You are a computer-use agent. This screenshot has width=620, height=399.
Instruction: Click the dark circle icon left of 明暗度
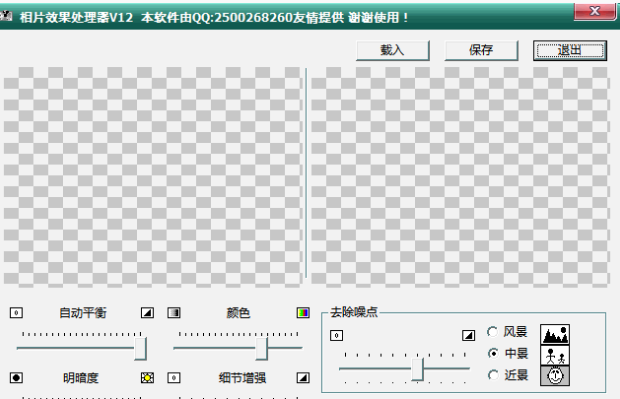(16, 378)
